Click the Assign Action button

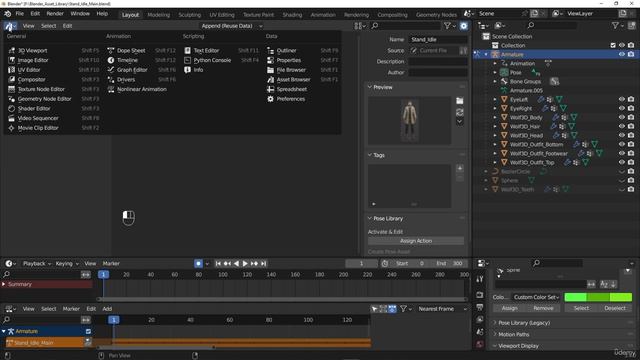[x=416, y=241]
